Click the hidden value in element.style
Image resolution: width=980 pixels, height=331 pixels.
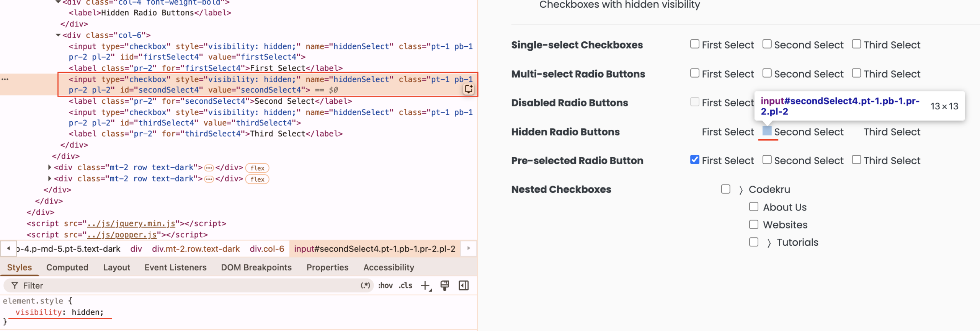(86, 312)
